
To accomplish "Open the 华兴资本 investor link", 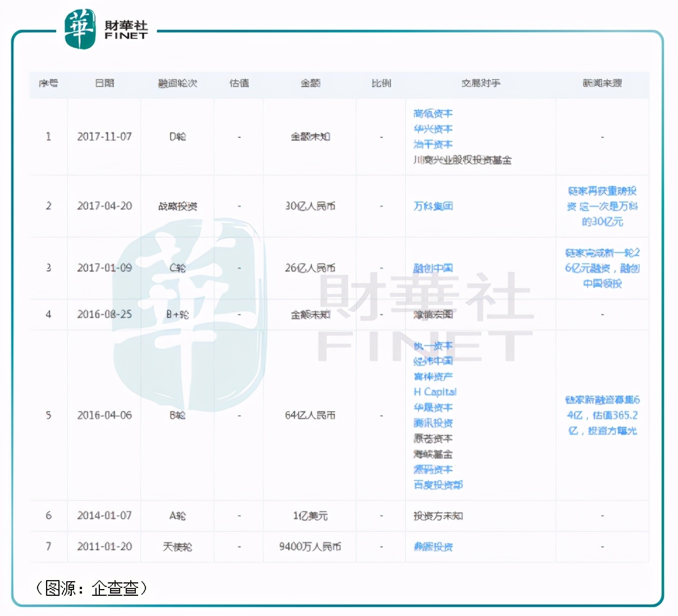I will 432,128.
